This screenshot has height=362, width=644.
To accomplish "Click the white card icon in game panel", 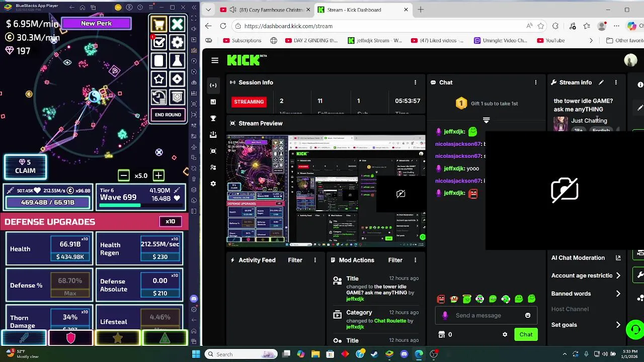I will coord(159,61).
